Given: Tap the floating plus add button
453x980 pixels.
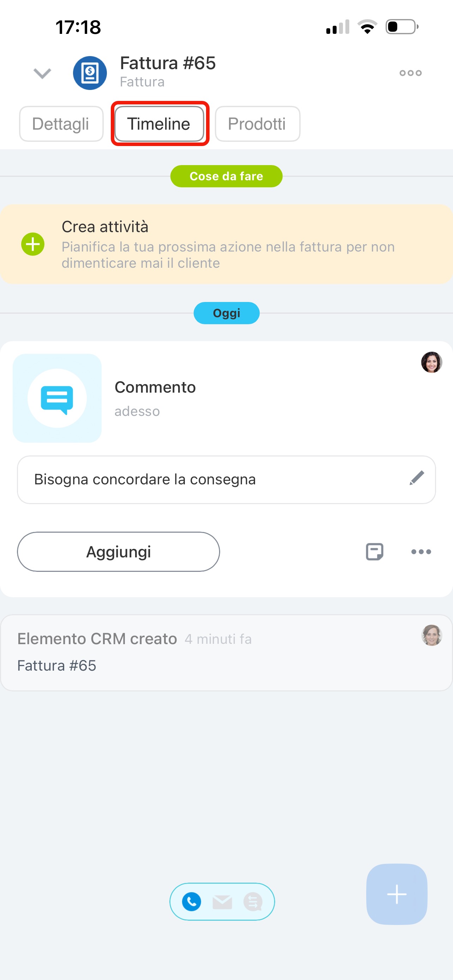Looking at the screenshot, I should tap(397, 894).
